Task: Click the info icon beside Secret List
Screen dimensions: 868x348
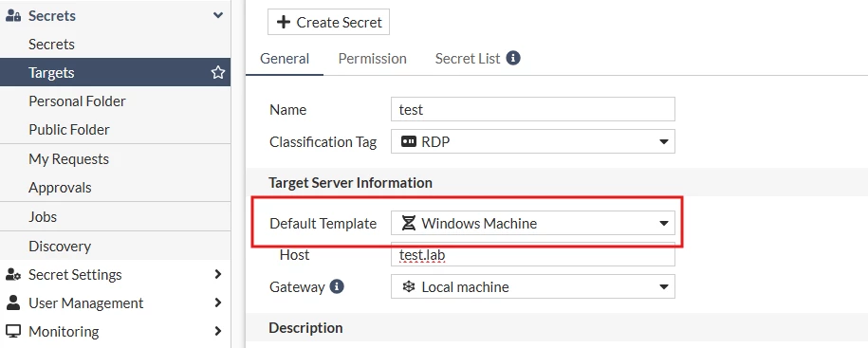Action: tap(513, 58)
